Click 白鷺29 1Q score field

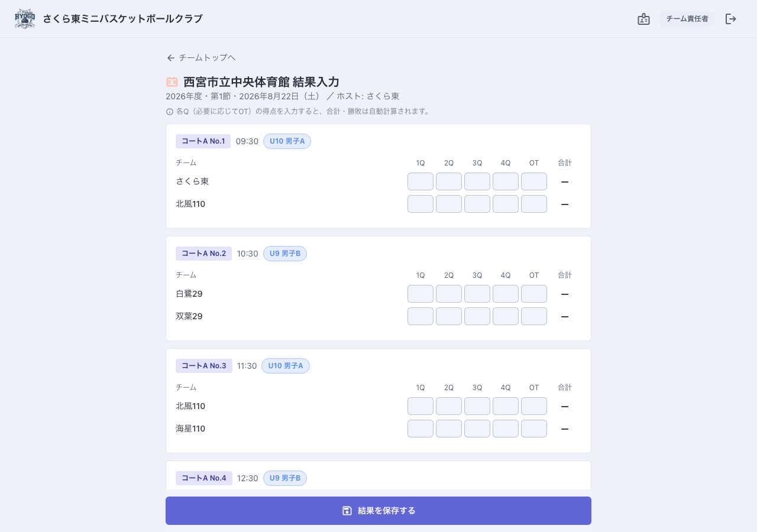(420, 294)
